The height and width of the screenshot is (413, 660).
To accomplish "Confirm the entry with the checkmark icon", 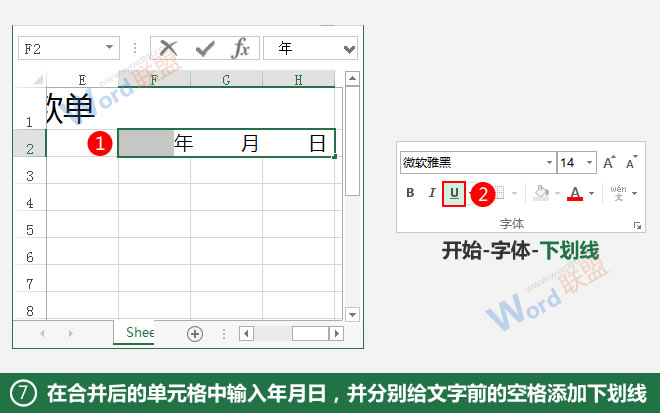I will coord(205,48).
